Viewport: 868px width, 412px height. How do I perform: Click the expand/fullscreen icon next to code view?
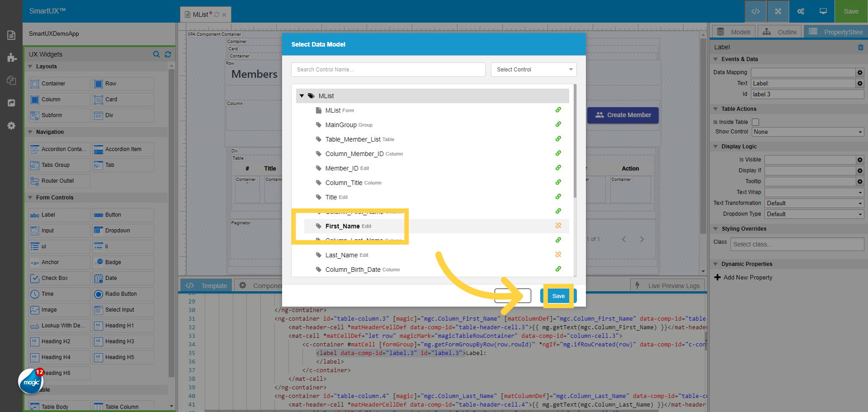[x=778, y=11]
